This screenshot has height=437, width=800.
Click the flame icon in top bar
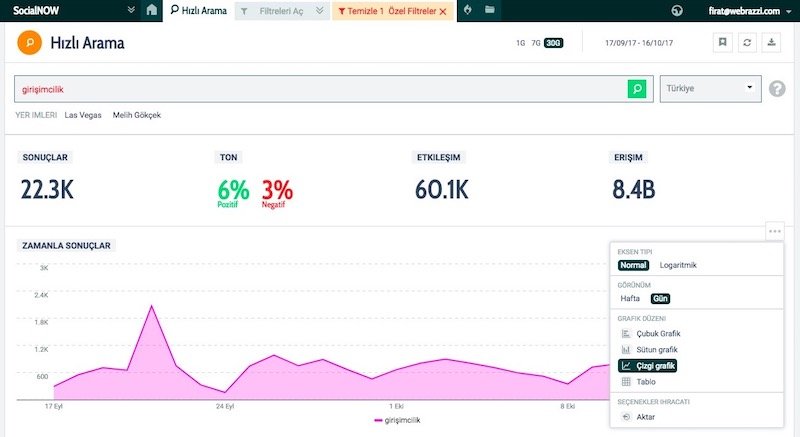468,10
